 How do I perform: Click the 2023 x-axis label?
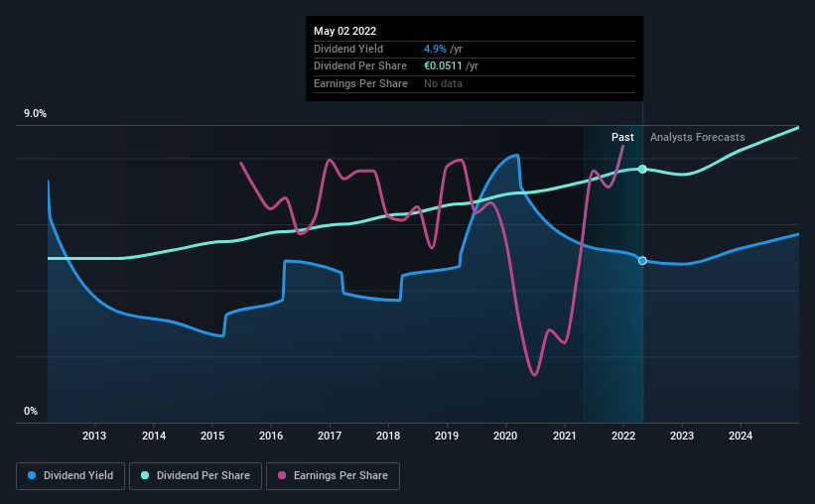pos(682,436)
